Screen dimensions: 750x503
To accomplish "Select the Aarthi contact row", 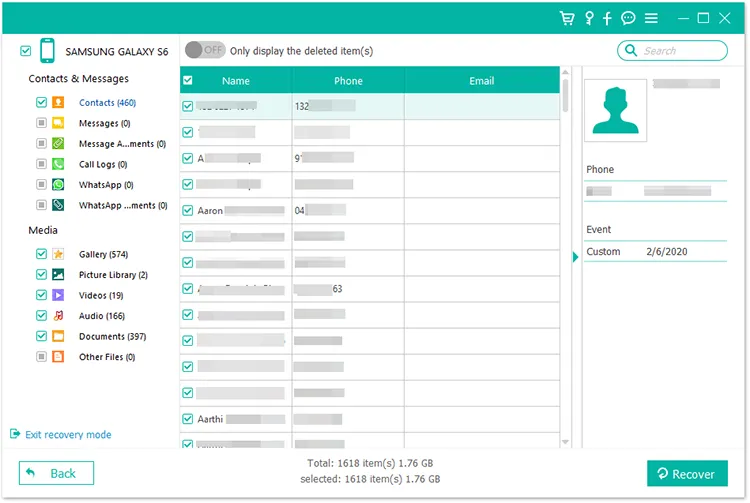I will [x=370, y=419].
